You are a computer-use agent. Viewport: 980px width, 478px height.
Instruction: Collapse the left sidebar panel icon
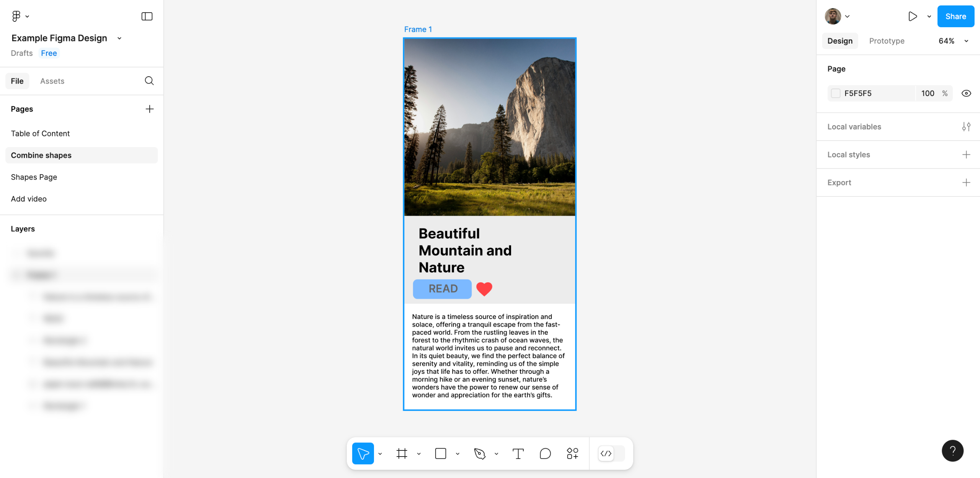(147, 16)
